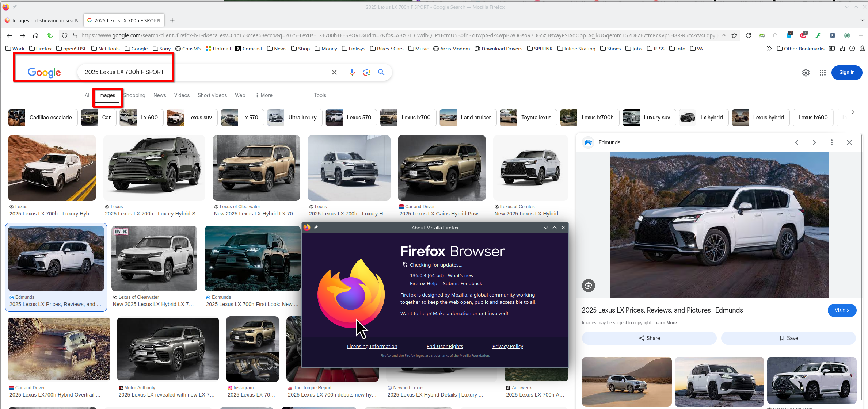Open the Tools filter options
The image size is (868, 409).
tap(320, 95)
